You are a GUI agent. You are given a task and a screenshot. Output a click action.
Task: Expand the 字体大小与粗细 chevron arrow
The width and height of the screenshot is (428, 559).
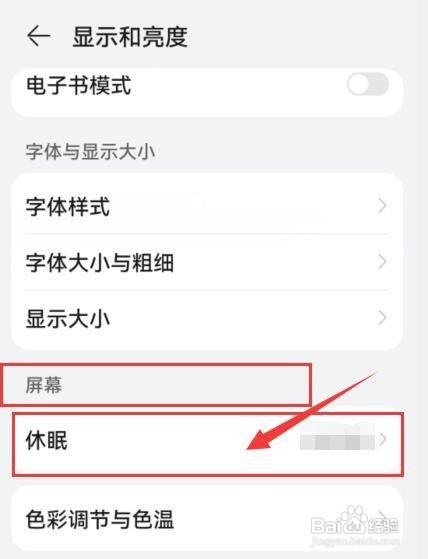click(x=382, y=262)
